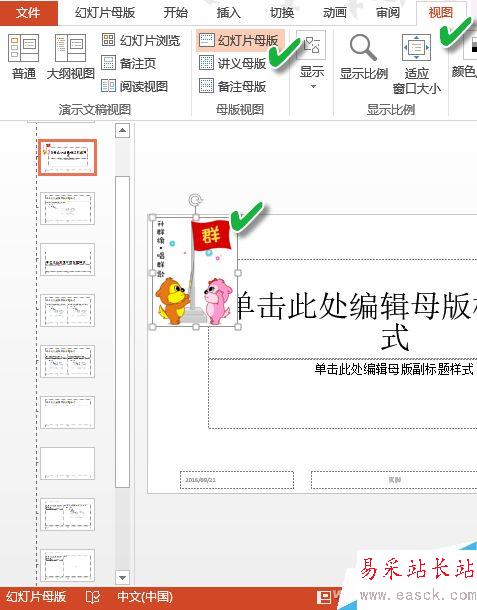Open the 审阅 tab

(x=388, y=13)
